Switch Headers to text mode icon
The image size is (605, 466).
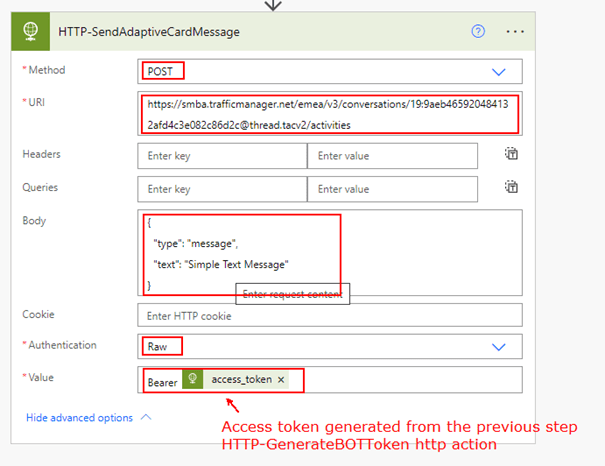[x=511, y=155]
